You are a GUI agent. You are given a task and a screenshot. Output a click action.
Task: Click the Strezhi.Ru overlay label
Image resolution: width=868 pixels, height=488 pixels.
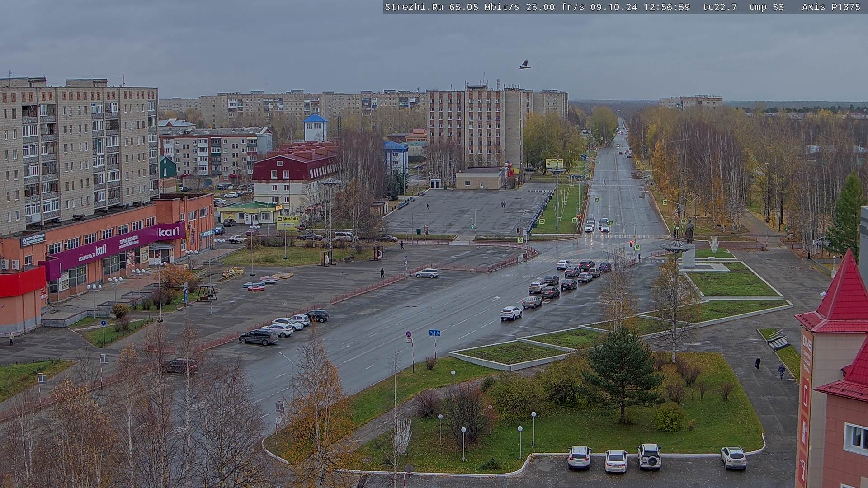point(414,7)
